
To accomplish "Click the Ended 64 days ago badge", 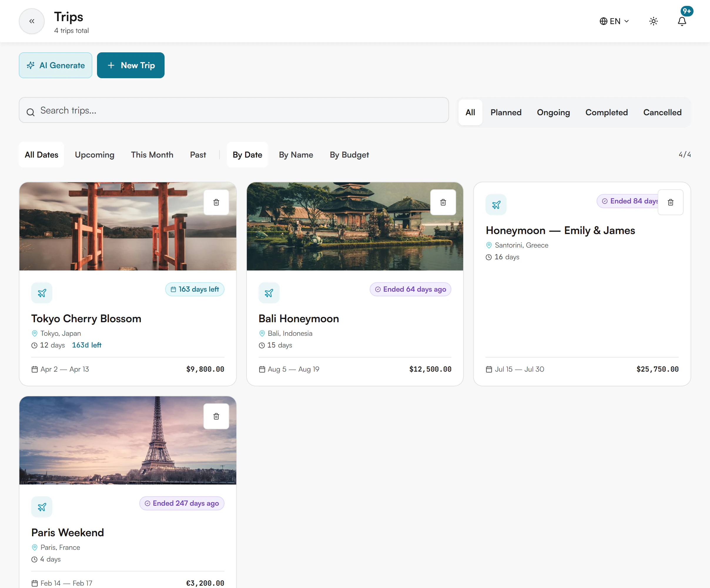I will click(411, 289).
